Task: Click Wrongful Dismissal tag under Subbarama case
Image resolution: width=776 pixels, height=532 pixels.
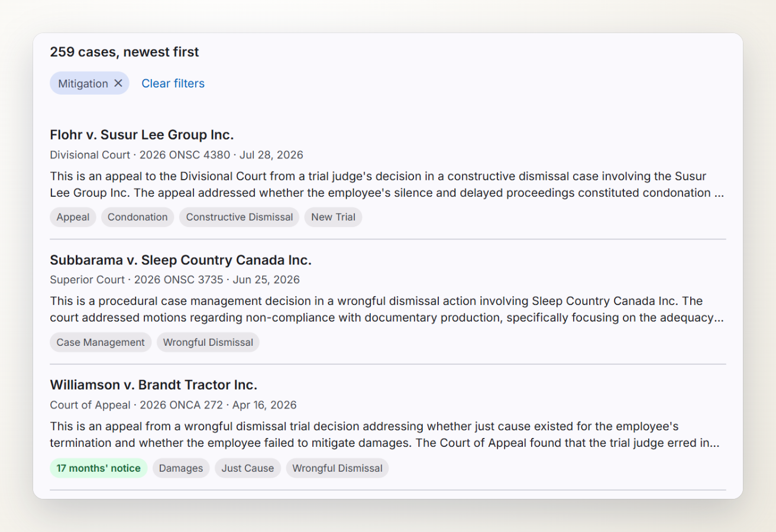Action: coord(208,342)
